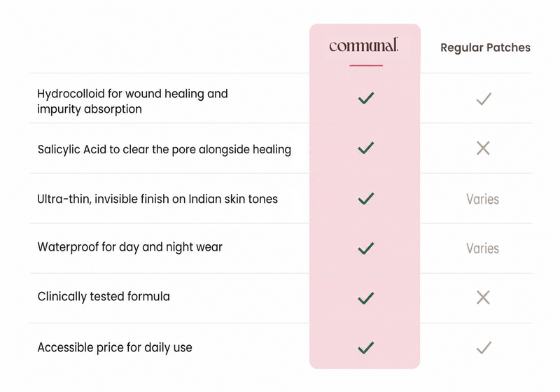Image resolution: width=560 pixels, height=392 pixels.
Task: Click the Varies text in Waterproof row
Action: click(x=482, y=248)
